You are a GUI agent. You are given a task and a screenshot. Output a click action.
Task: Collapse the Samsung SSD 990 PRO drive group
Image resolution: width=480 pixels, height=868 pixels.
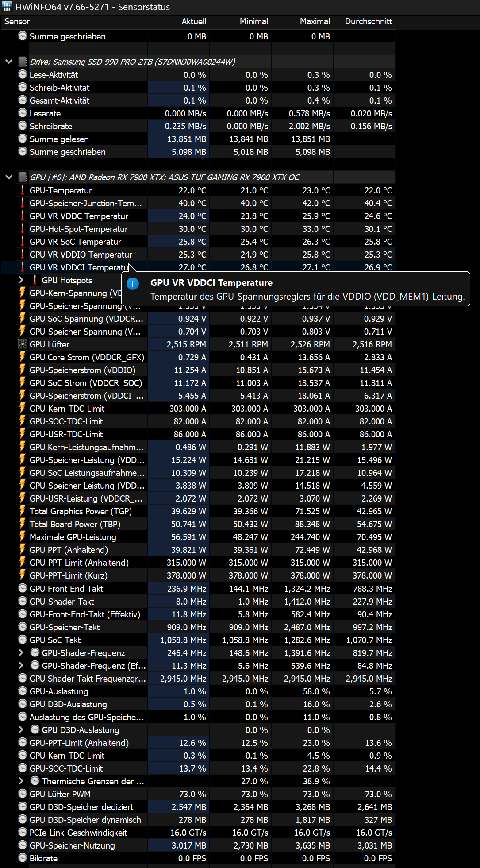[9, 62]
